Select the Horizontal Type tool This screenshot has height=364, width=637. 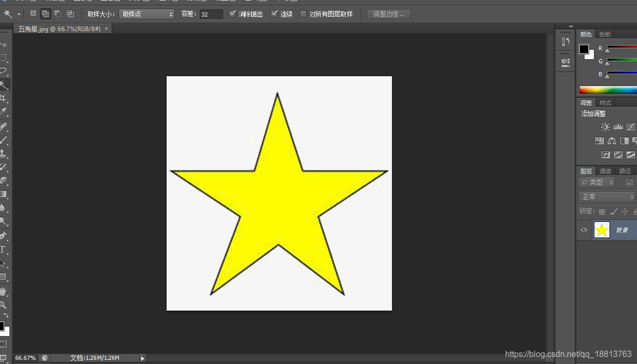[x=3, y=249]
